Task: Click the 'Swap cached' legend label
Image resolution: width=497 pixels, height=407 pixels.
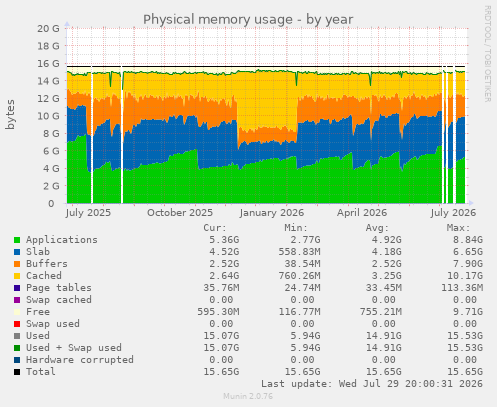Action: [59, 300]
